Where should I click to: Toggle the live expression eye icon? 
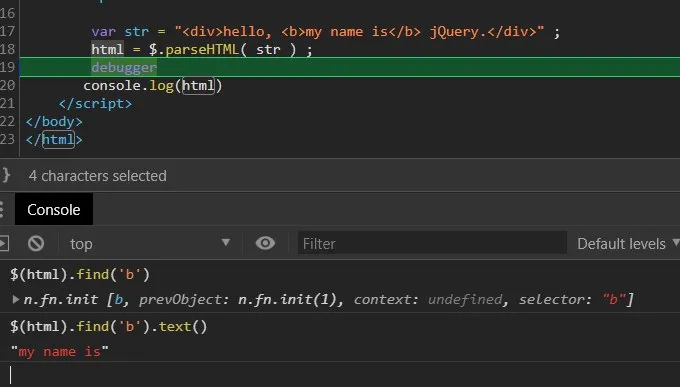[x=265, y=243]
